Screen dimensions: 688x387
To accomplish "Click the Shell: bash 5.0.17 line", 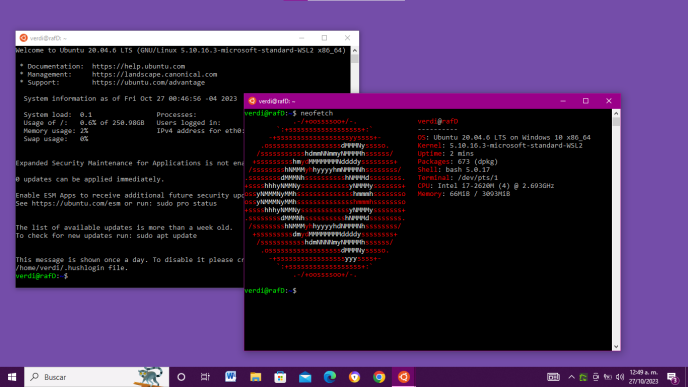I will (x=453, y=169).
